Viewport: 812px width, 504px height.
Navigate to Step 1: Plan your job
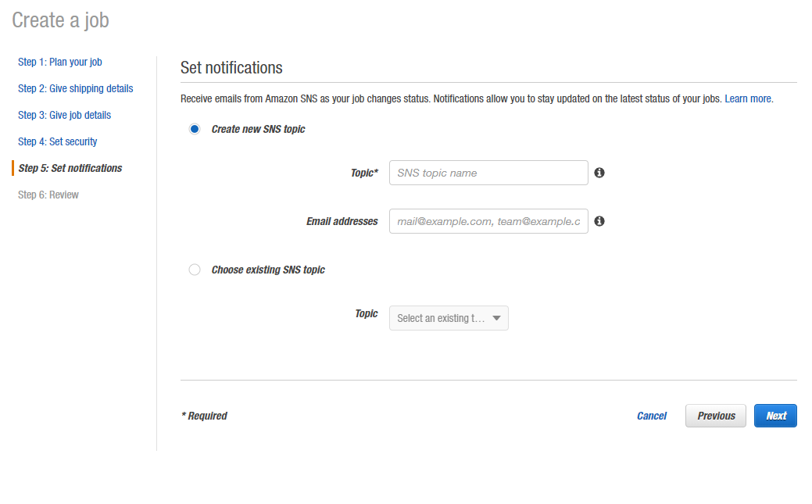59,62
